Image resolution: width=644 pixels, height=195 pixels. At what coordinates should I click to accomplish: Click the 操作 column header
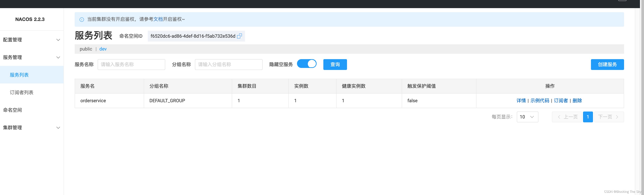[x=550, y=86]
